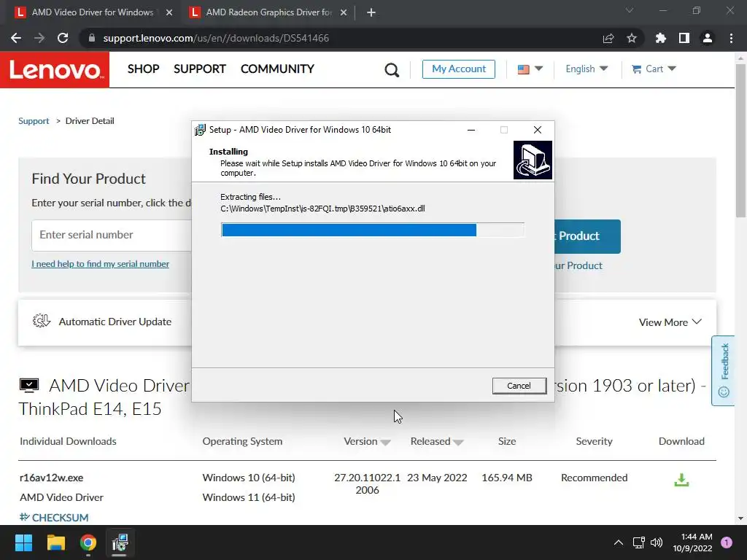Screen dimensions: 747x560
Task: Click the '165.94 MB' size value
Action: (507, 478)
